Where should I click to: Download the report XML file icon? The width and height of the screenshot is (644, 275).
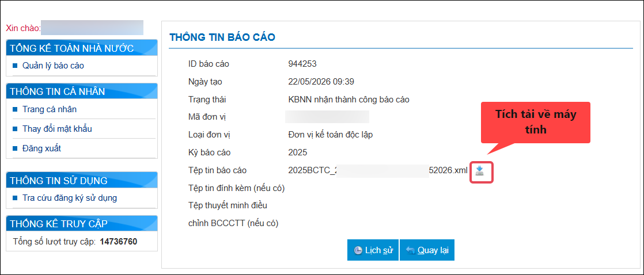point(480,170)
